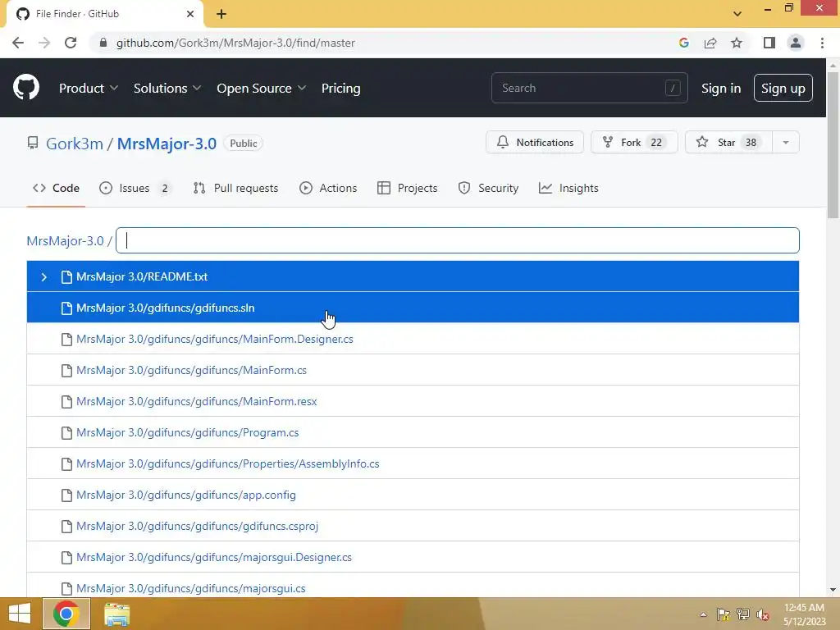Open the Security tab
Image resolution: width=840 pixels, height=630 pixels.
coord(488,188)
